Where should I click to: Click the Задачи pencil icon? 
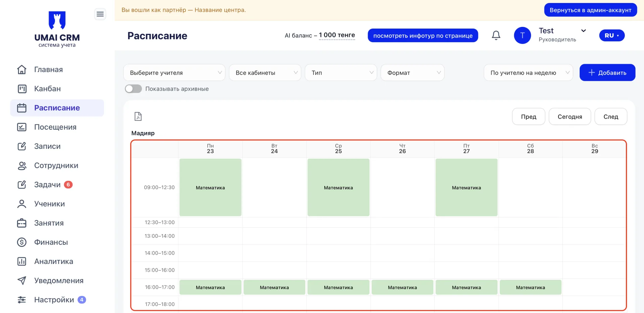tap(22, 185)
